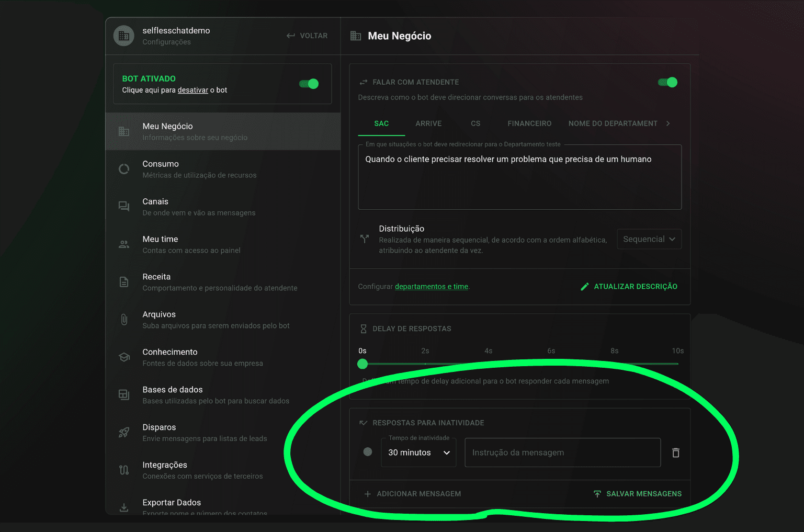Click the building icon in Meu Negócio header

[356, 36]
